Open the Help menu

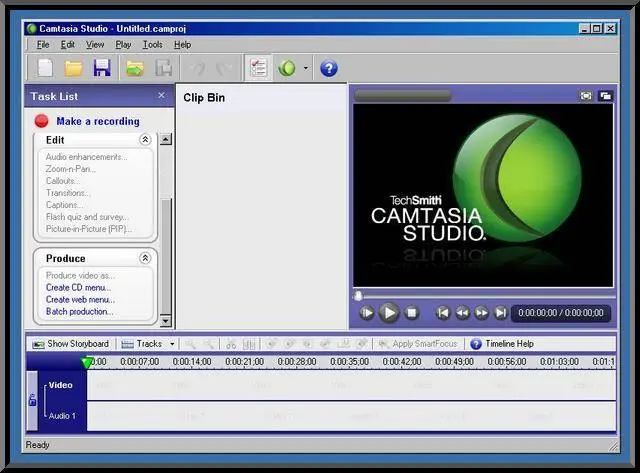(x=182, y=44)
